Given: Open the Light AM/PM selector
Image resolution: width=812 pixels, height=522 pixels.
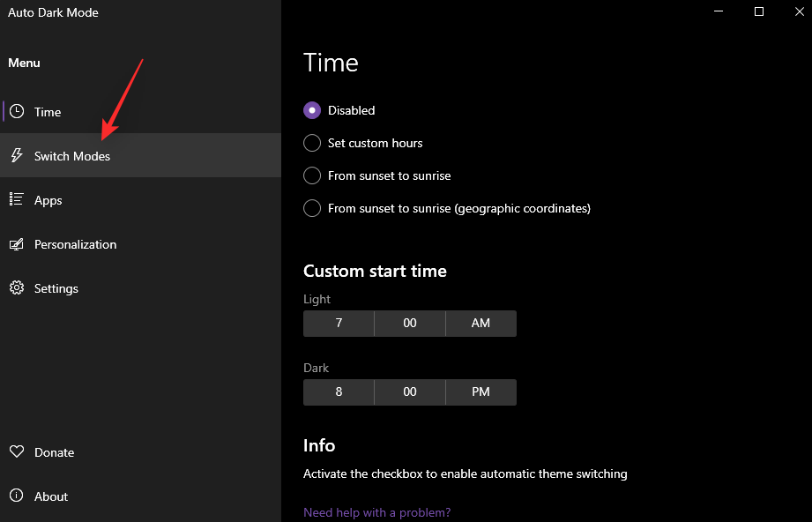Looking at the screenshot, I should [x=480, y=323].
